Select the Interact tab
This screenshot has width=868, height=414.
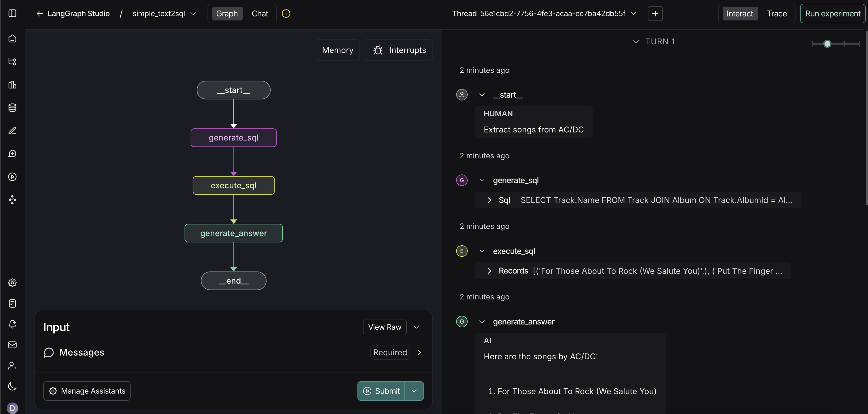[740, 14]
